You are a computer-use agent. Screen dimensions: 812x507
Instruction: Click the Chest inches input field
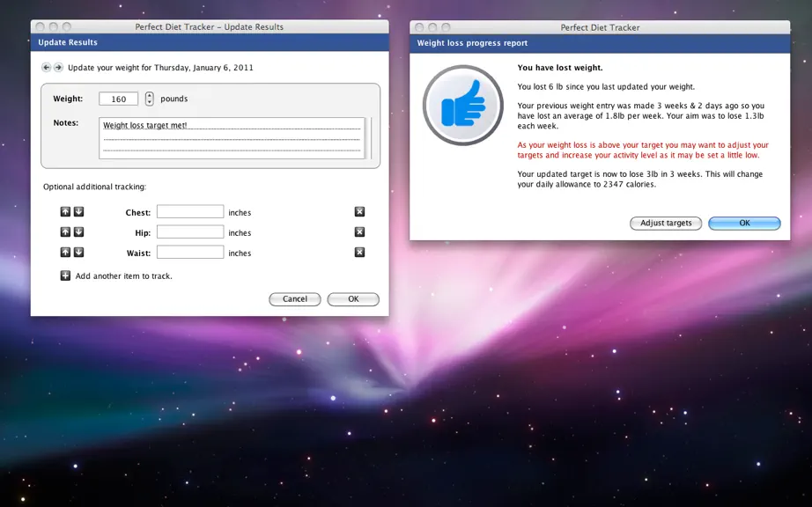point(190,211)
